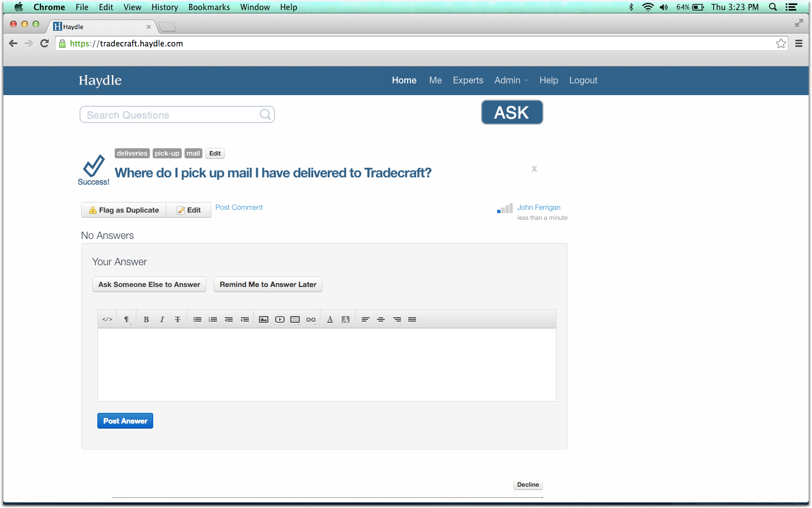The height and width of the screenshot is (508, 812).
Task: Click Post Comment link
Action: tap(239, 207)
